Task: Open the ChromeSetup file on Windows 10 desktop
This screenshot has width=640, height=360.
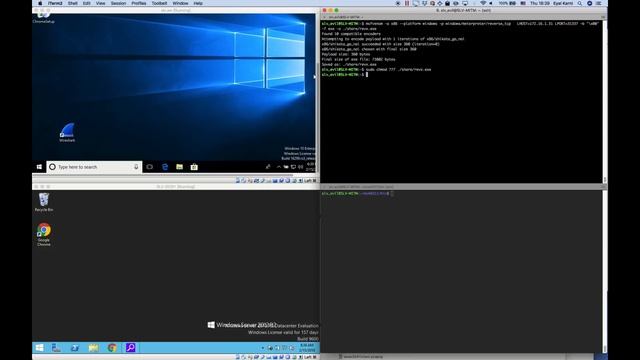Action: (44, 18)
